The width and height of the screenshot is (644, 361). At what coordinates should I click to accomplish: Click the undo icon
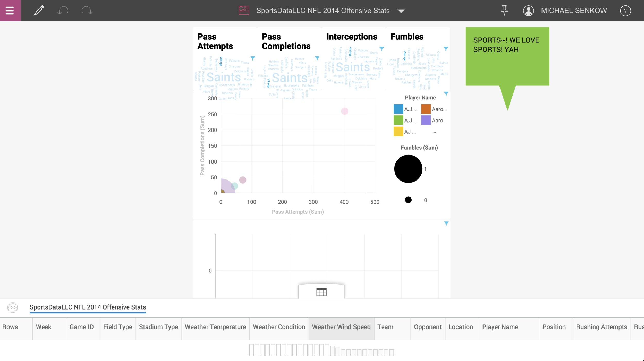click(62, 11)
